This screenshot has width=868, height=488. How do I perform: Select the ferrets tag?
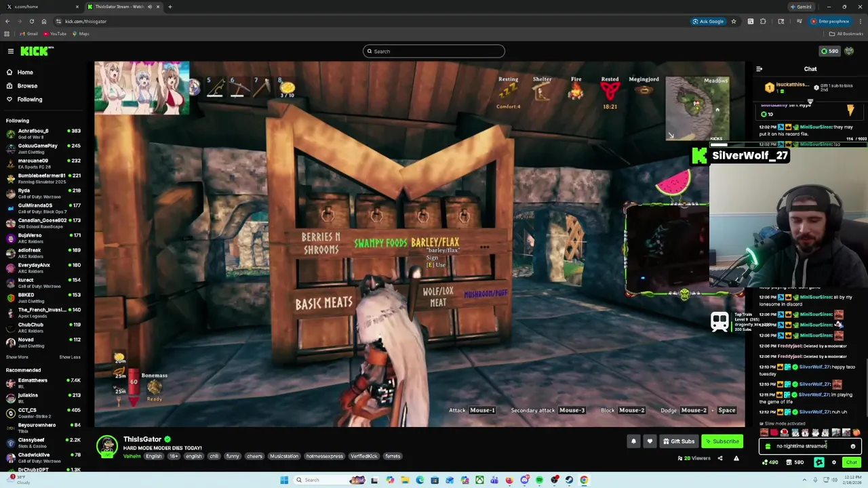(393, 456)
